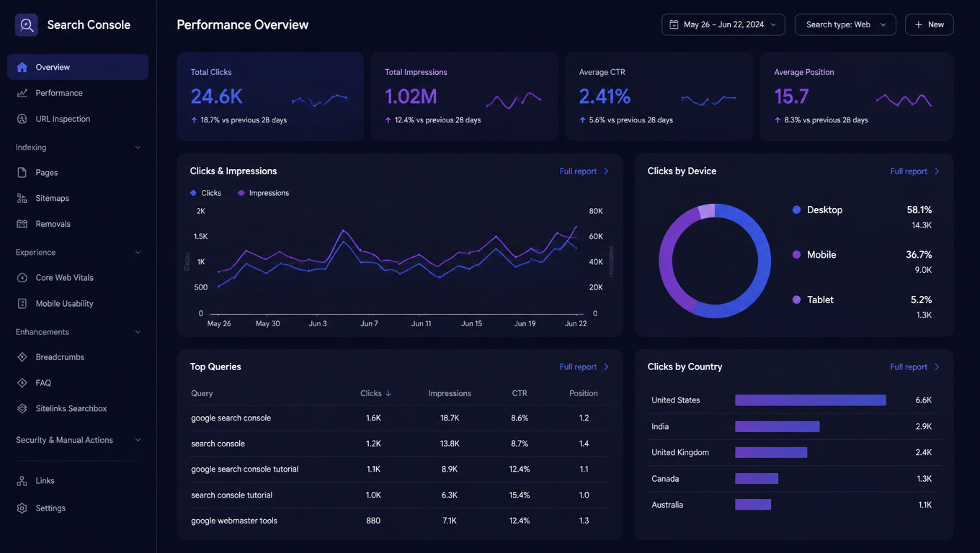980x553 pixels.
Task: Click the Links icon in sidebar
Action: click(22, 481)
